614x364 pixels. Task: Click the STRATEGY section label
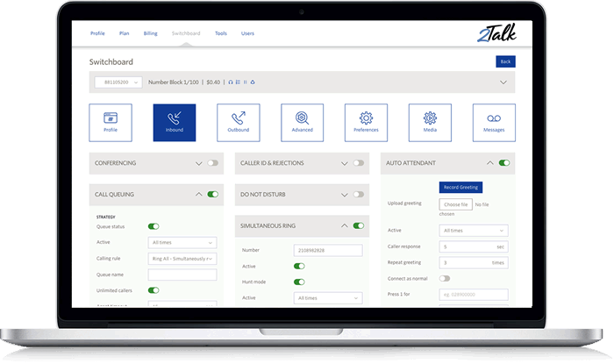pos(106,217)
